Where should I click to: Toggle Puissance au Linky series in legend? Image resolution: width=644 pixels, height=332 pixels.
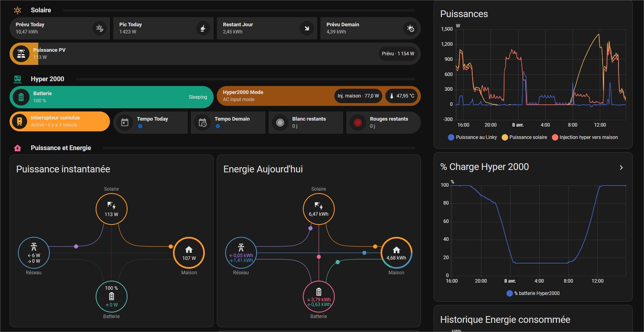coord(473,137)
